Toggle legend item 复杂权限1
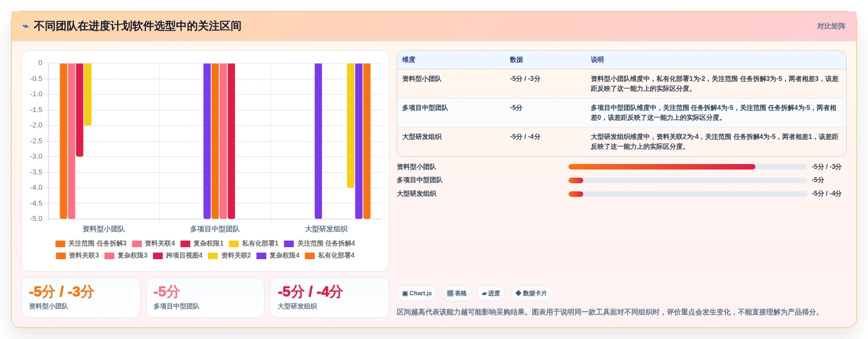 202,243
